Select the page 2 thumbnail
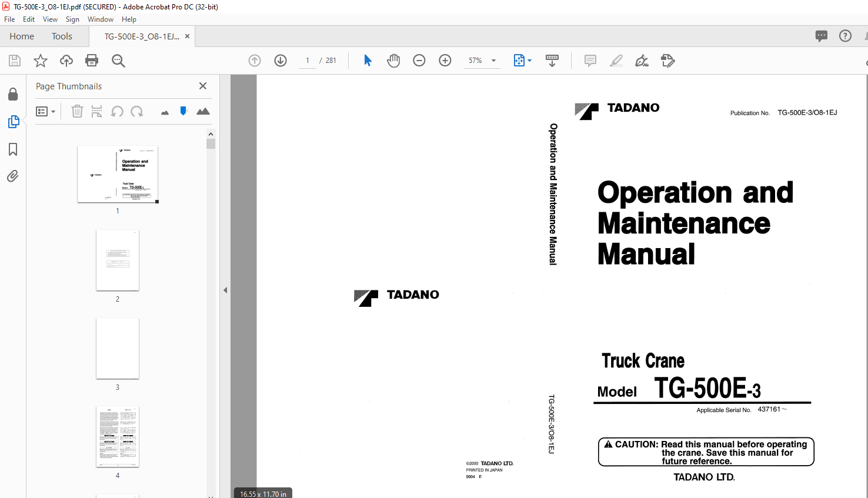This screenshot has width=868, height=498. click(x=118, y=260)
